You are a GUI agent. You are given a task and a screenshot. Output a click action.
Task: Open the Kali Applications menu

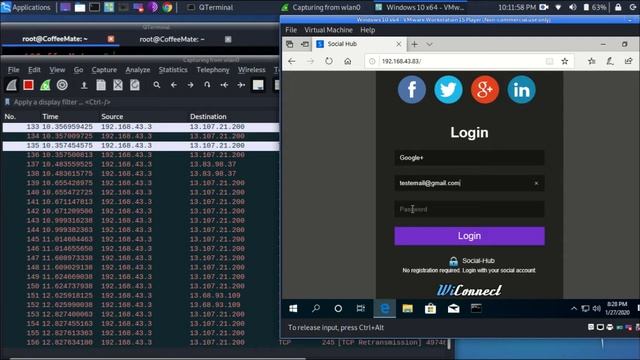[25, 7]
